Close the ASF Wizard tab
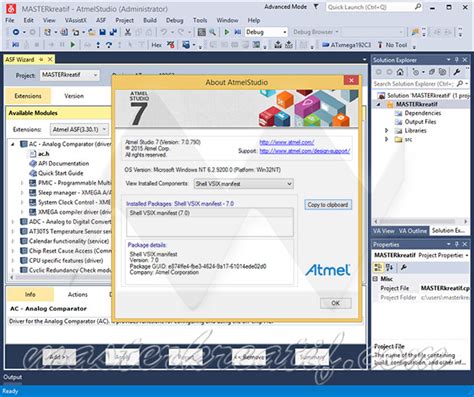474x397 pixels. [50, 59]
